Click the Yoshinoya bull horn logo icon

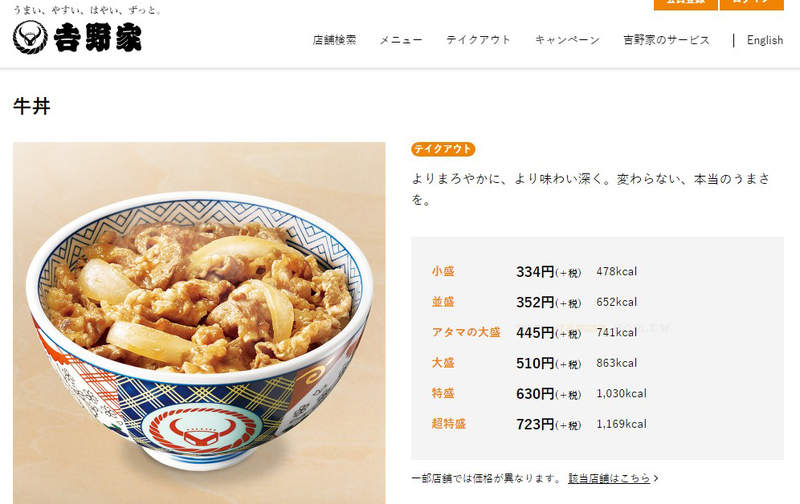[x=30, y=37]
